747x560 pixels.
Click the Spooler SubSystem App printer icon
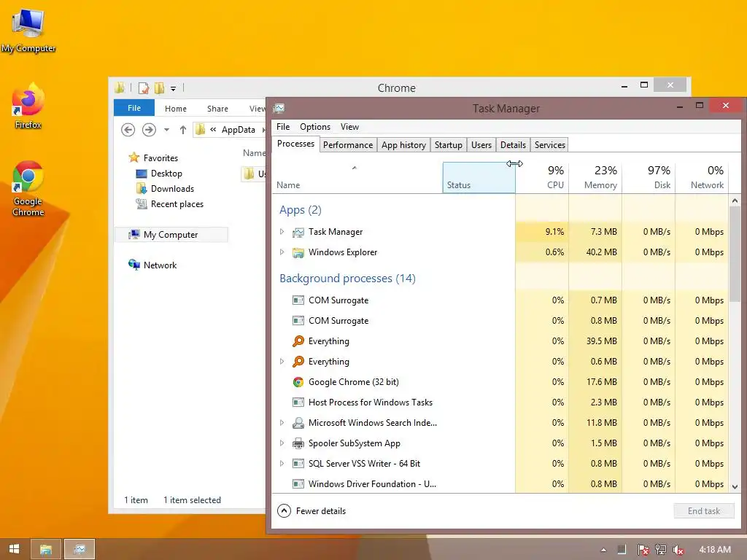coord(298,443)
